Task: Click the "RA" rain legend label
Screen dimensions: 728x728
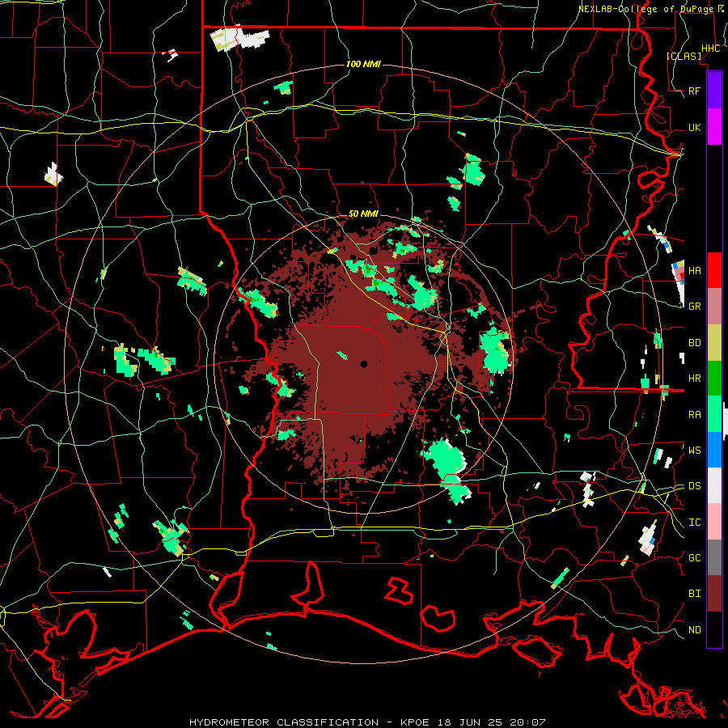Action: click(x=694, y=414)
